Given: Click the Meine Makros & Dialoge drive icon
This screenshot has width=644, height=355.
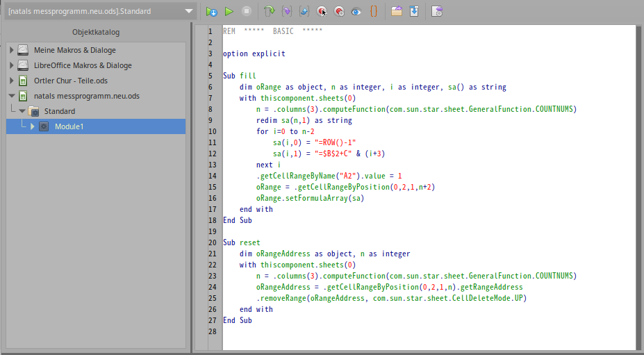Looking at the screenshot, I should [x=23, y=50].
